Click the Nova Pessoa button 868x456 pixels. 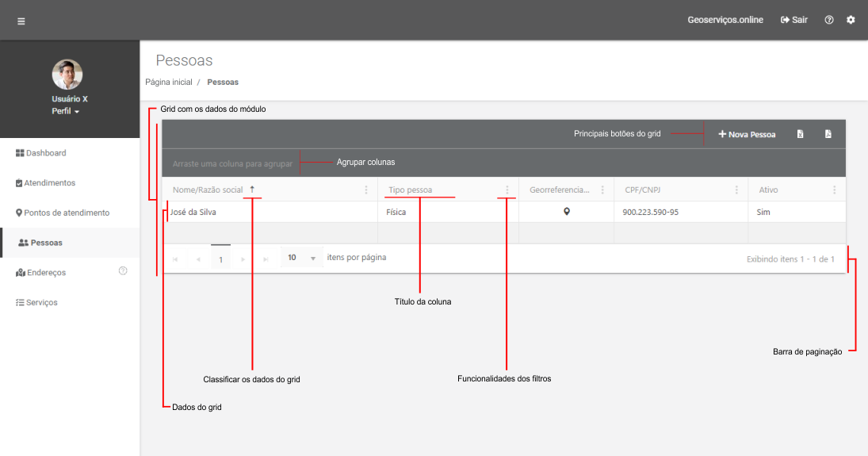coord(747,135)
